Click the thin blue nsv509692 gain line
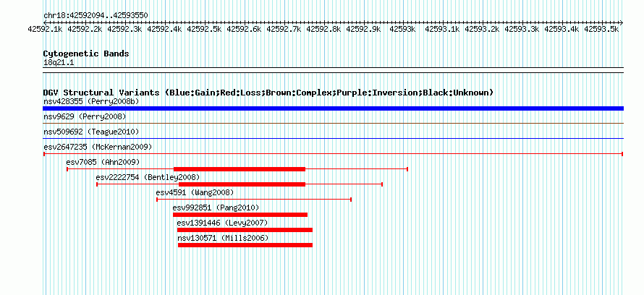The height and width of the screenshot is (295, 644). 333,138
